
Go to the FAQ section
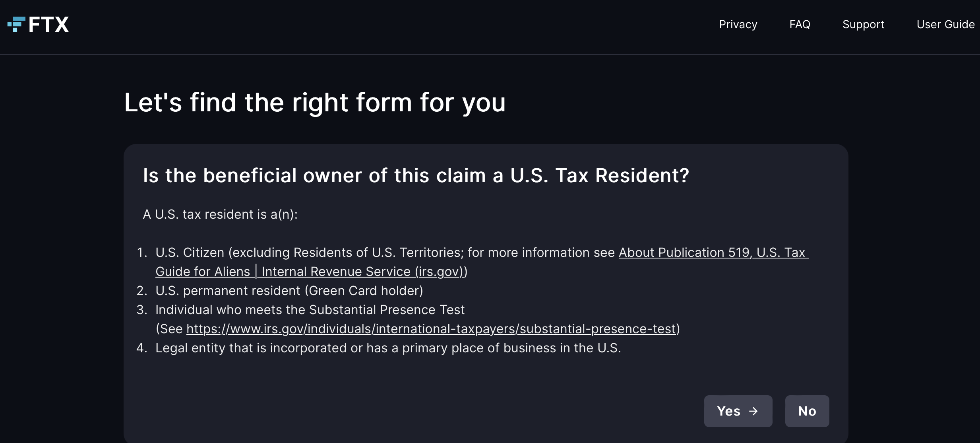[800, 25]
